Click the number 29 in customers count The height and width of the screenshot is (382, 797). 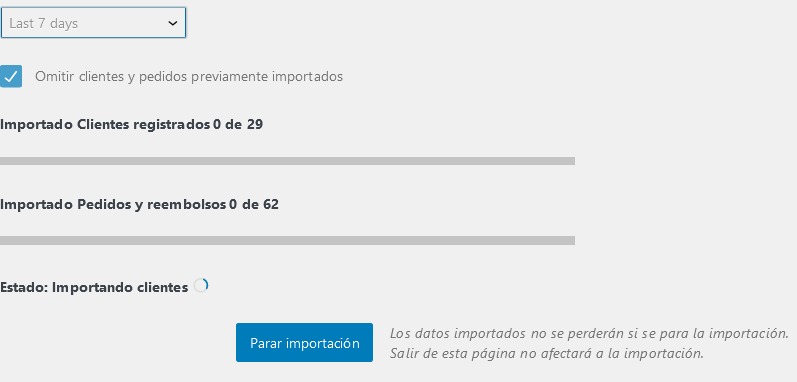(255, 124)
